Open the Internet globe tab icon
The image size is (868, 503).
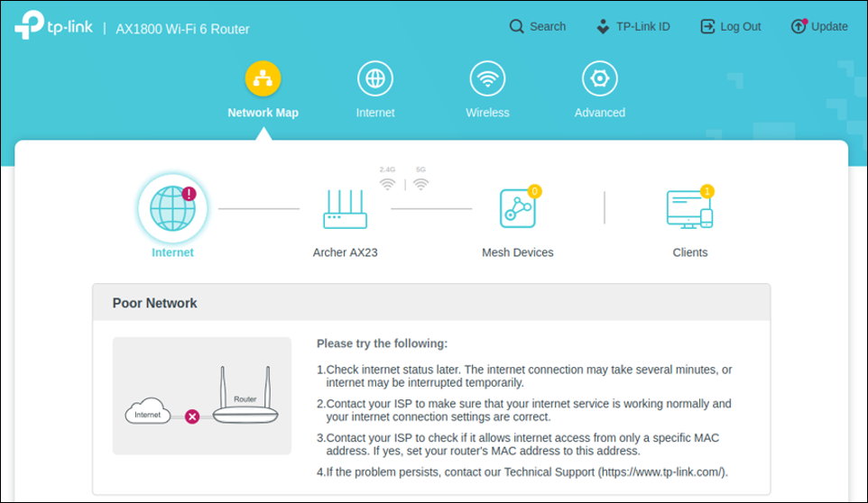[x=375, y=78]
